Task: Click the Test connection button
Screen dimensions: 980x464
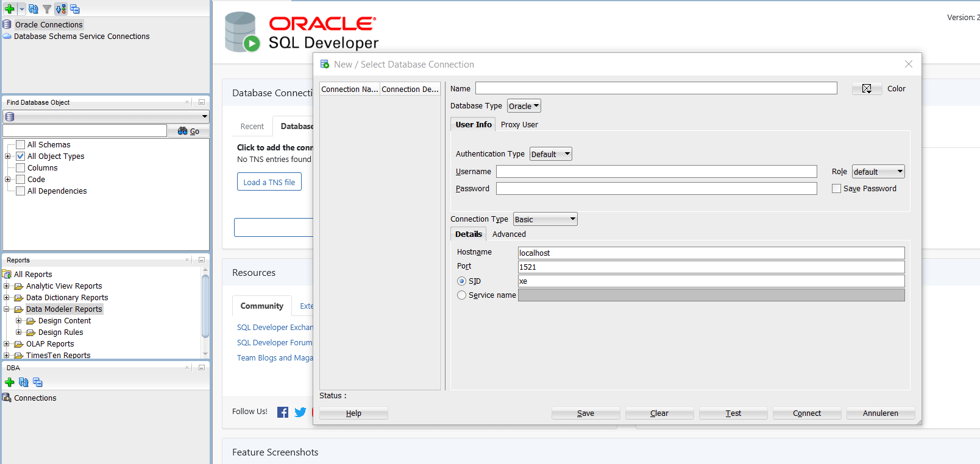Action: [x=733, y=413]
